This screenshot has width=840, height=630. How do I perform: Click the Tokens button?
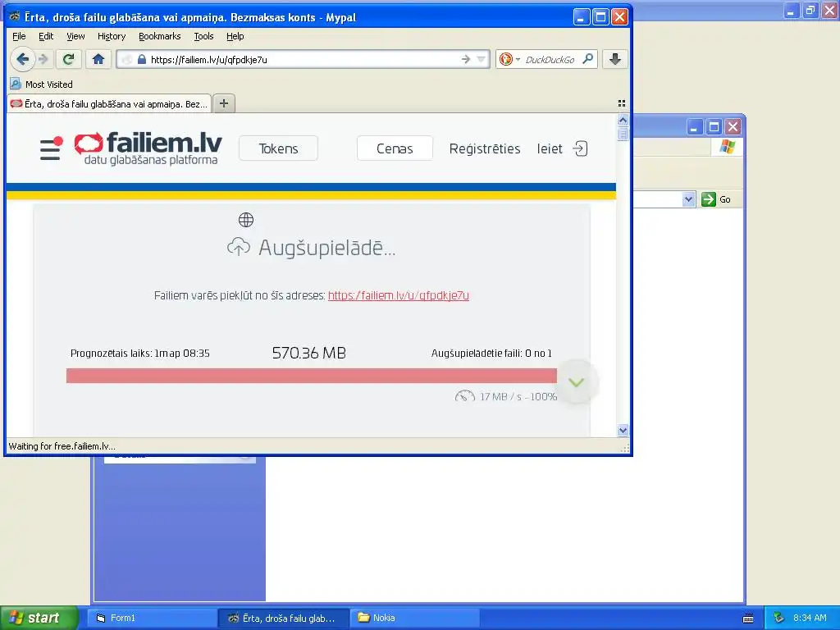tap(278, 148)
